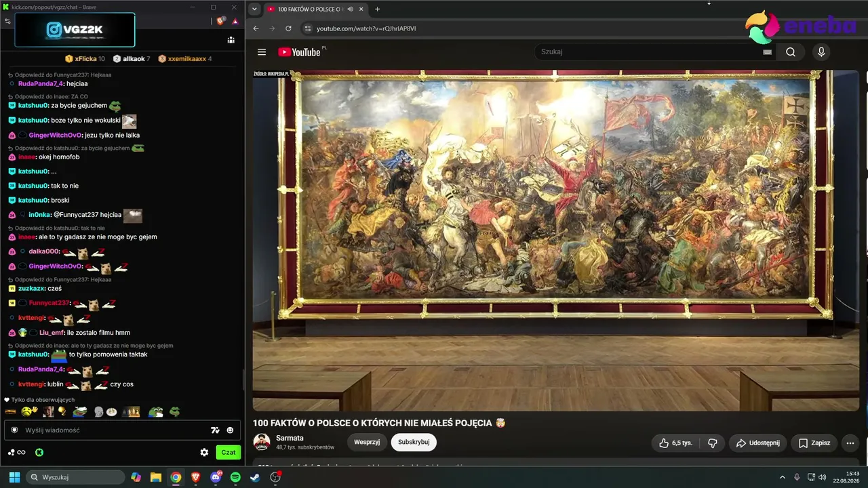
Task: Click the YouTube search magnifier button
Action: tap(791, 52)
